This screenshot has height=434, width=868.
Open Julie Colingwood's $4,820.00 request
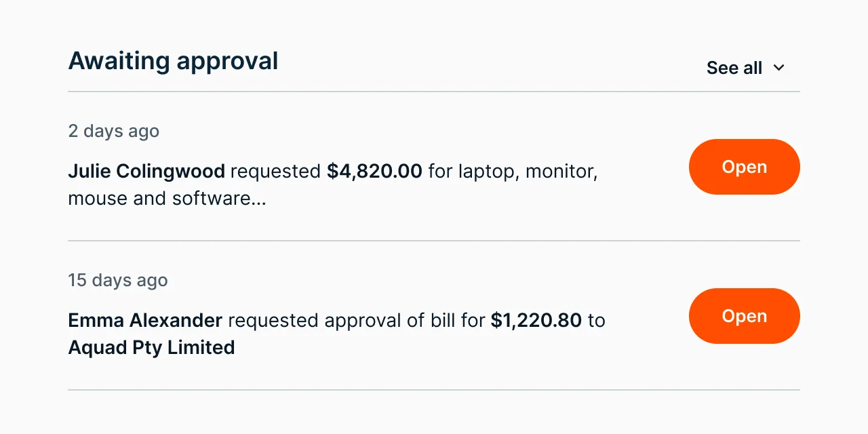tap(744, 167)
